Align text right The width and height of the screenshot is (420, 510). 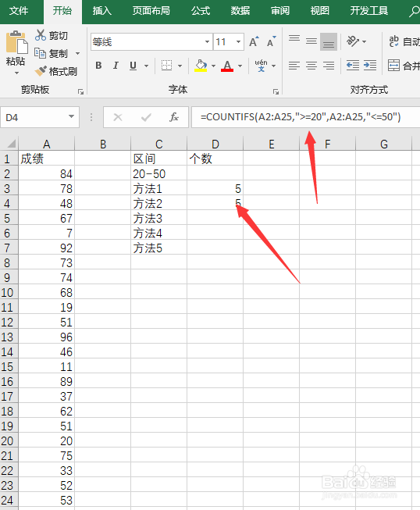click(x=329, y=66)
